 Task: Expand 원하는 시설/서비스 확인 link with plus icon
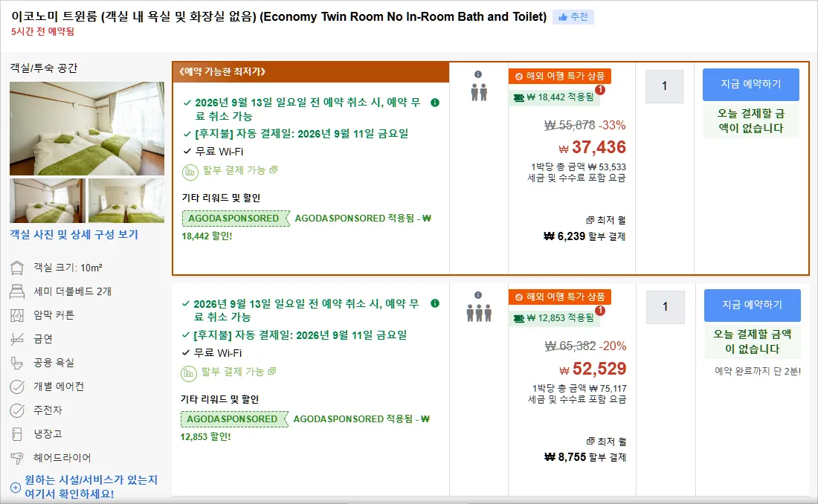(84, 487)
